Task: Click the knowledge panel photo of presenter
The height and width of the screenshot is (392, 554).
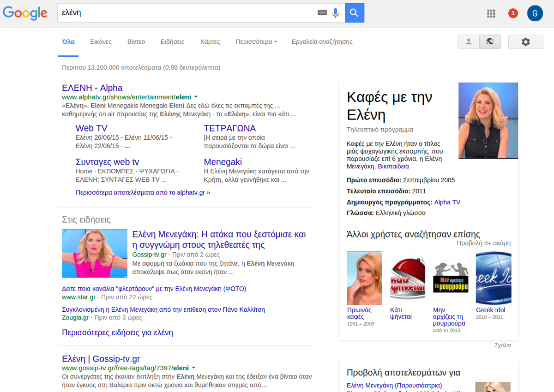Action: 488,120
